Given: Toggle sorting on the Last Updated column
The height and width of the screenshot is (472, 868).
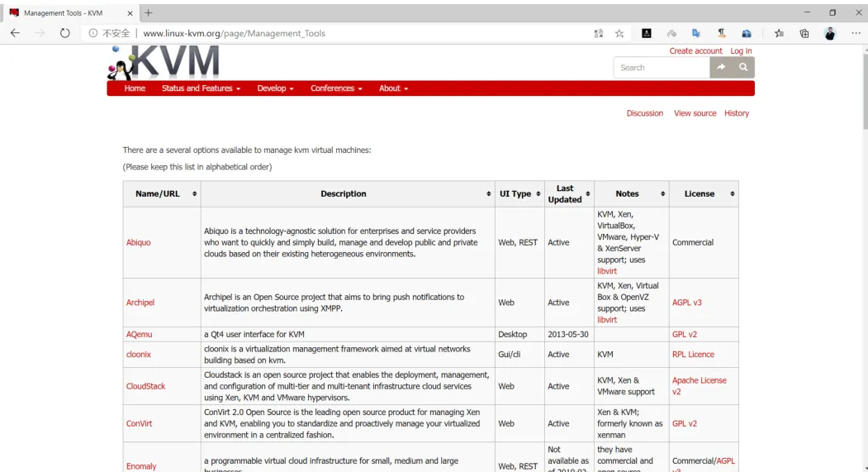Looking at the screenshot, I should [x=587, y=194].
